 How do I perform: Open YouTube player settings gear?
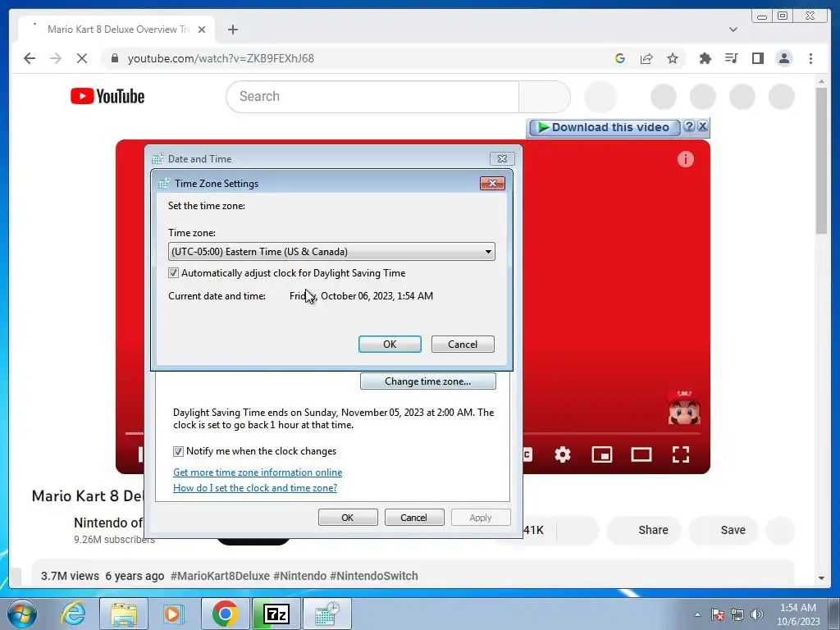[x=563, y=454]
